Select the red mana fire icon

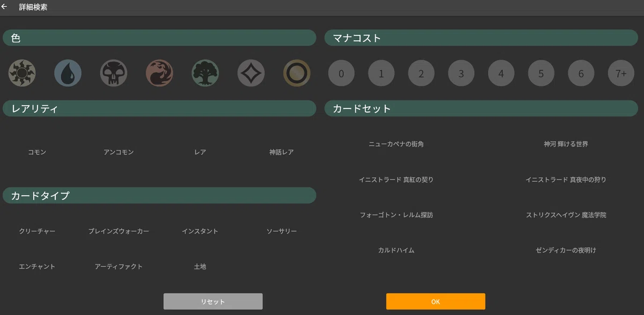(159, 73)
